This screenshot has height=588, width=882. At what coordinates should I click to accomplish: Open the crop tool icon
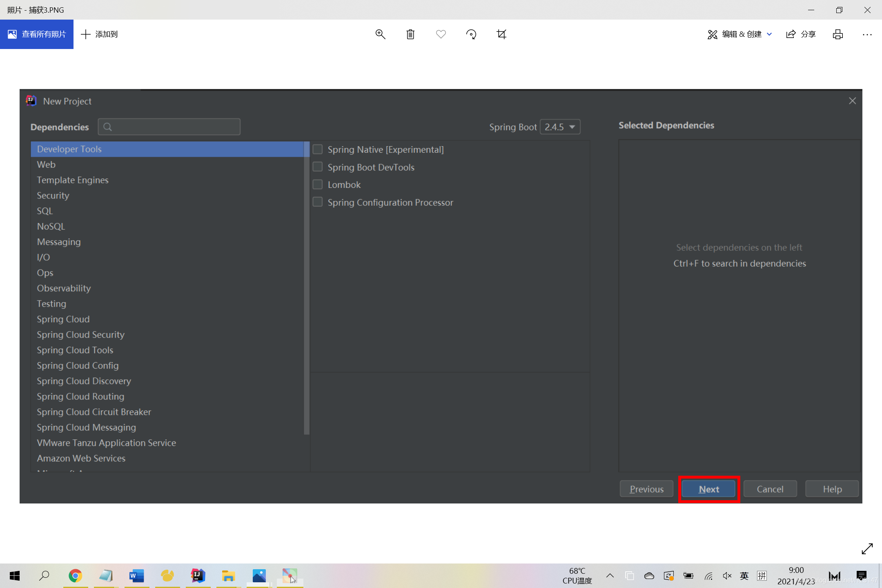click(501, 34)
